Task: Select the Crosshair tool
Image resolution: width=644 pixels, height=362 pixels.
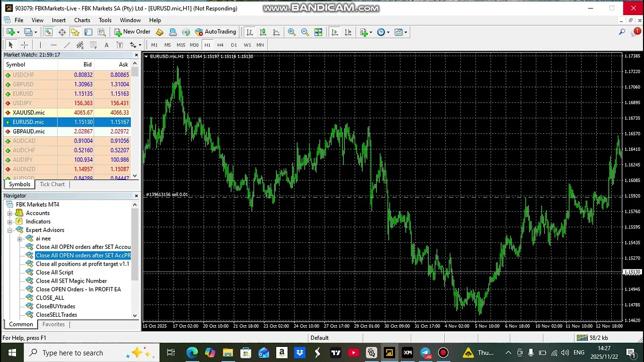Action: [24, 45]
